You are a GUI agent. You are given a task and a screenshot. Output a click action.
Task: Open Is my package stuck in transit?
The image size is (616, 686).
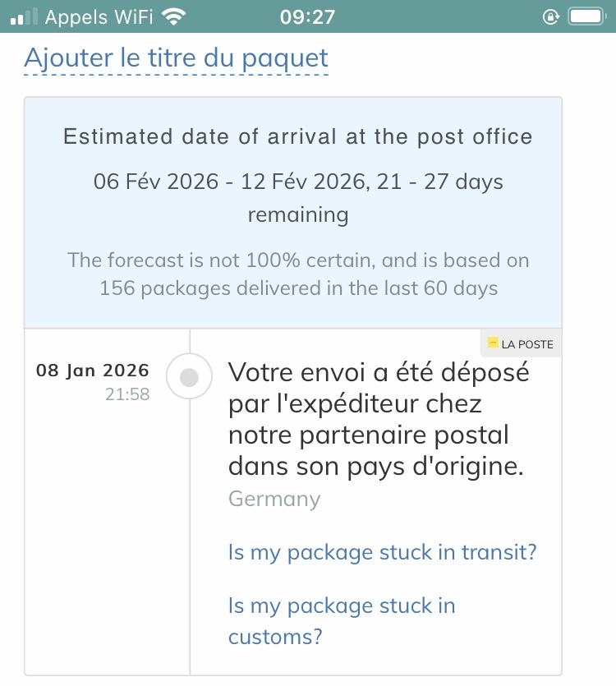point(382,552)
